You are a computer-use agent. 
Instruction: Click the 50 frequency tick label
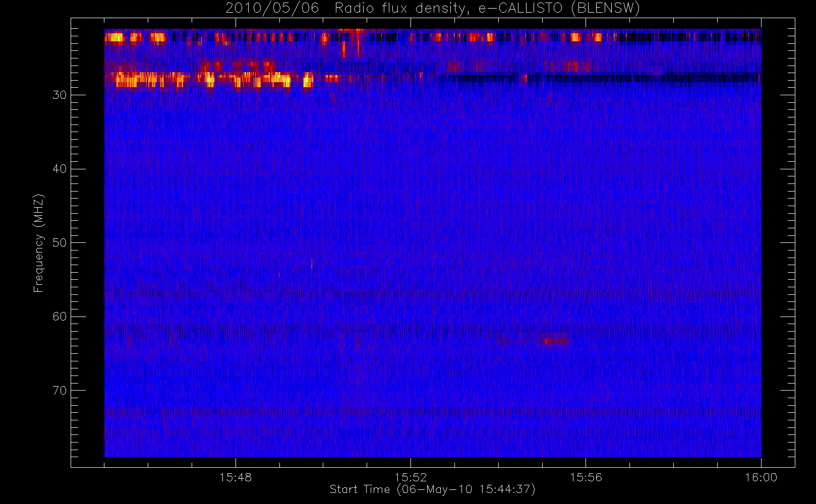coord(60,243)
